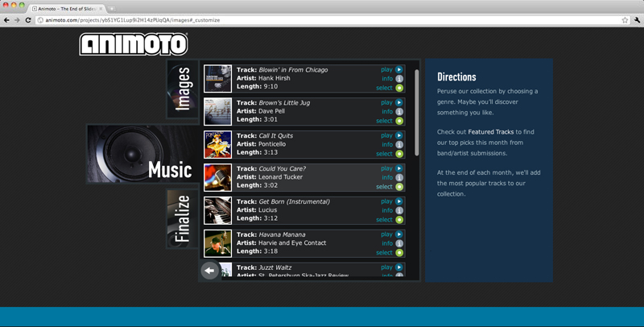The image size is (644, 327).
Task: Select the track Brown's Little Jug
Action: (390, 121)
